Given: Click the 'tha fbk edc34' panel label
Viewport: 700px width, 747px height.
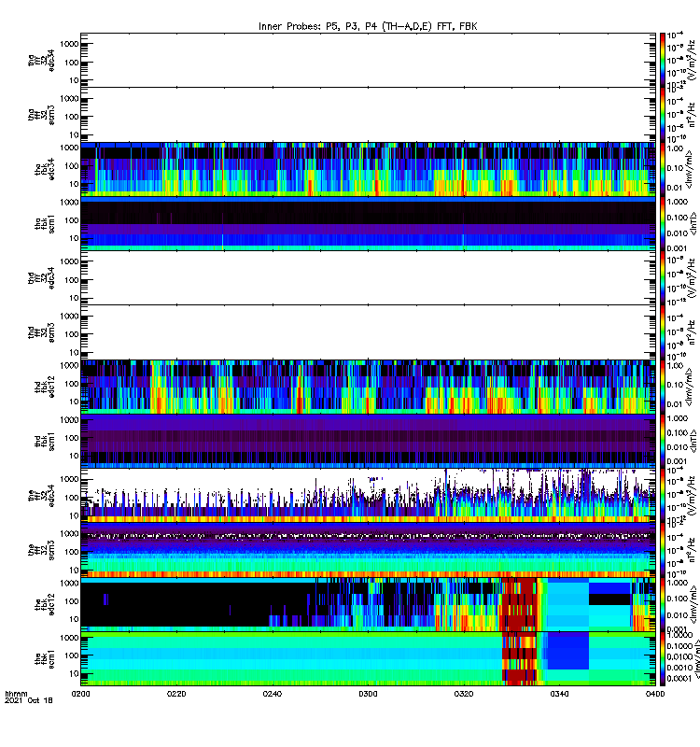Looking at the screenshot, I should pos(45,169).
